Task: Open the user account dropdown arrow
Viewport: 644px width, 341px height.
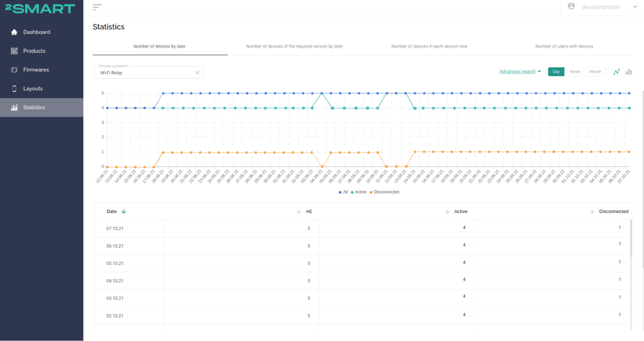Action: 635,7
